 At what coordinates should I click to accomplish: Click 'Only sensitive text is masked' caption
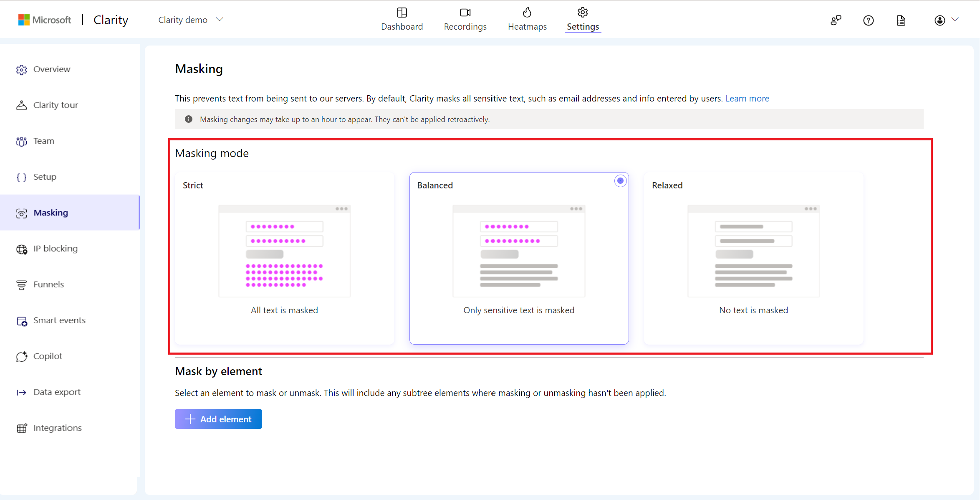[x=519, y=310]
